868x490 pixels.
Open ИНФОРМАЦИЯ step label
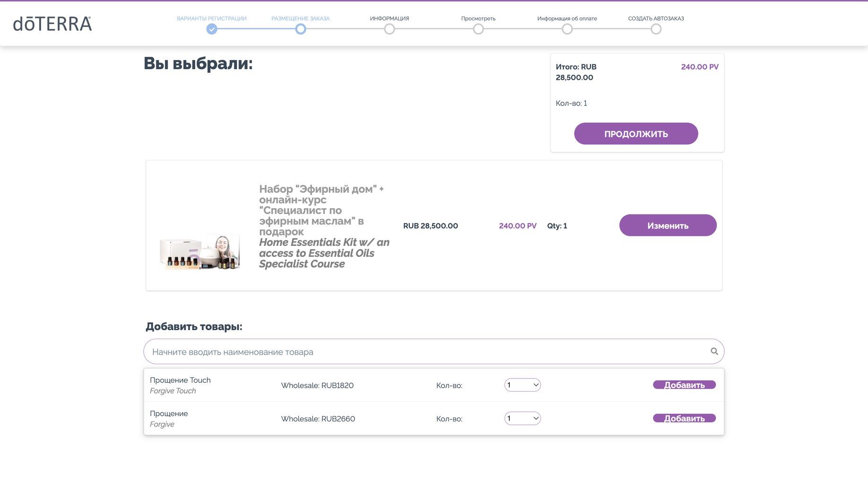coord(389,18)
